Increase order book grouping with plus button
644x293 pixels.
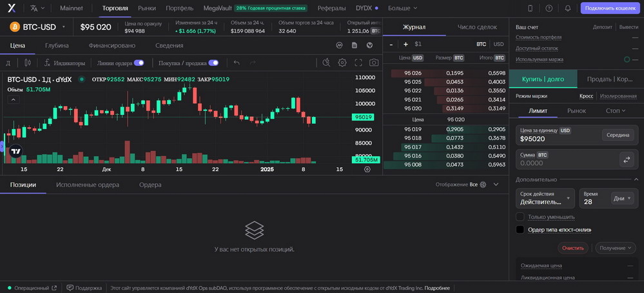(x=405, y=45)
